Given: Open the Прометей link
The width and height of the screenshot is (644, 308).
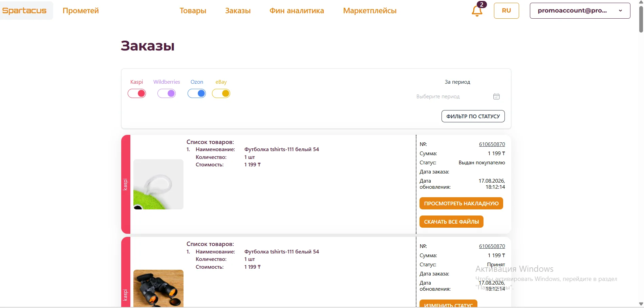Looking at the screenshot, I should coord(81,11).
